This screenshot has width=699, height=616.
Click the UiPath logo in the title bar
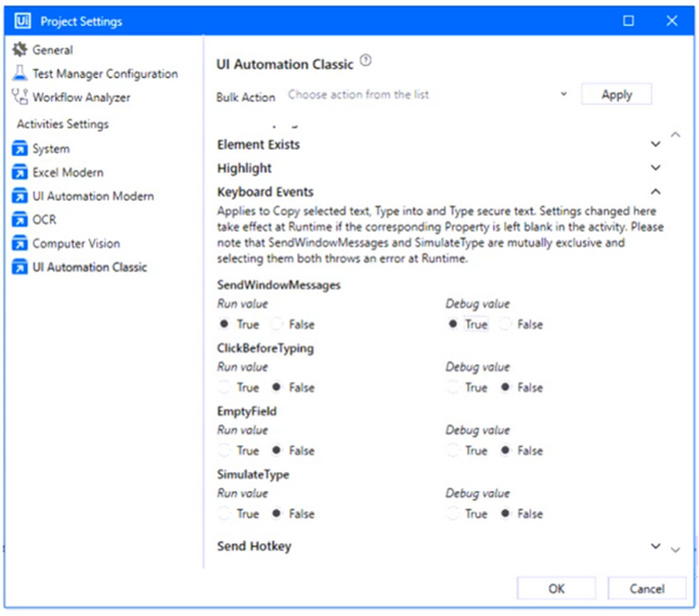coord(22,21)
